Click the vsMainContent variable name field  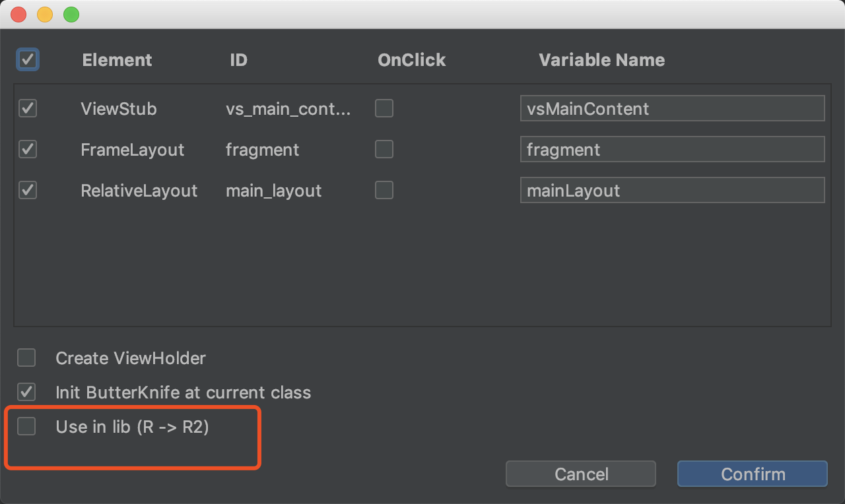672,108
